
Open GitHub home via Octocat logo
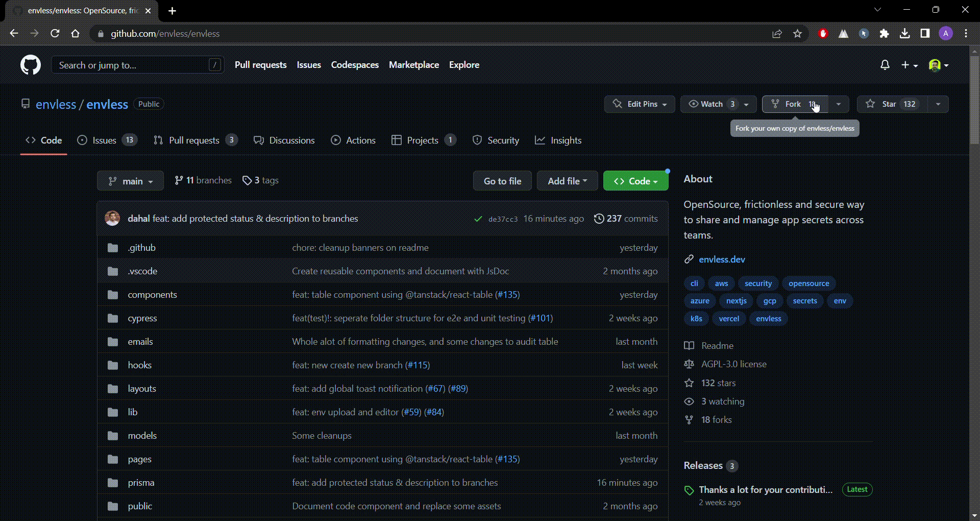coord(31,65)
